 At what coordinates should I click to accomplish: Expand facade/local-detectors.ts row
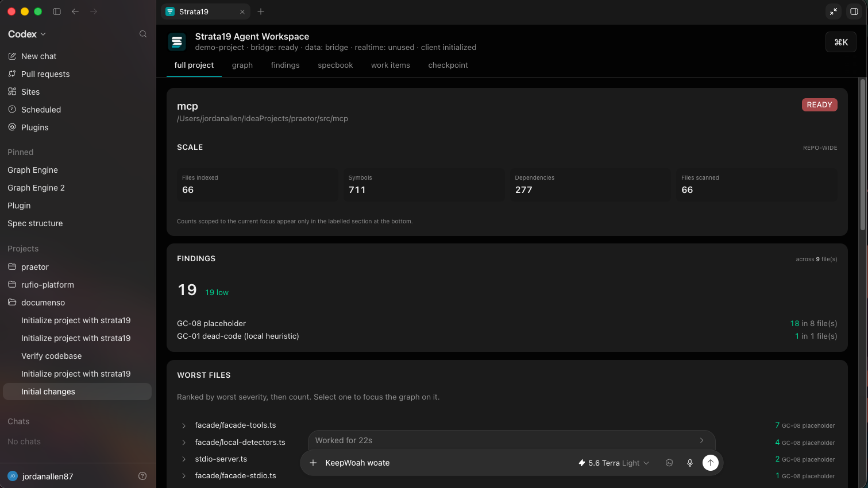pyautogui.click(x=184, y=443)
